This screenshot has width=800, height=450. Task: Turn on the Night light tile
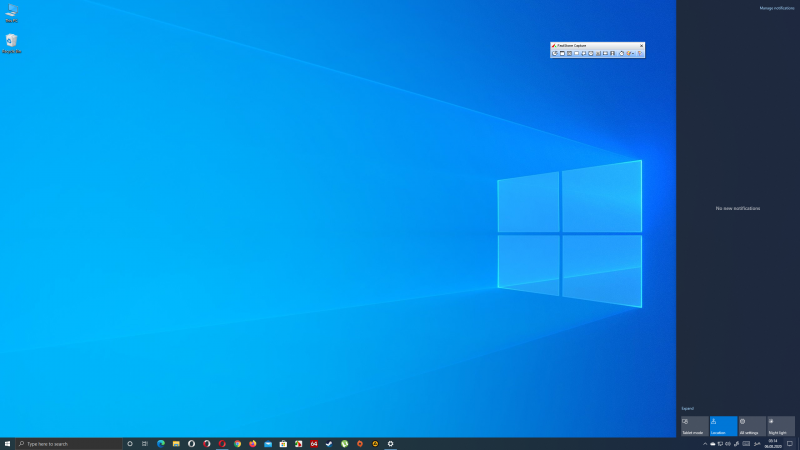coord(781,426)
